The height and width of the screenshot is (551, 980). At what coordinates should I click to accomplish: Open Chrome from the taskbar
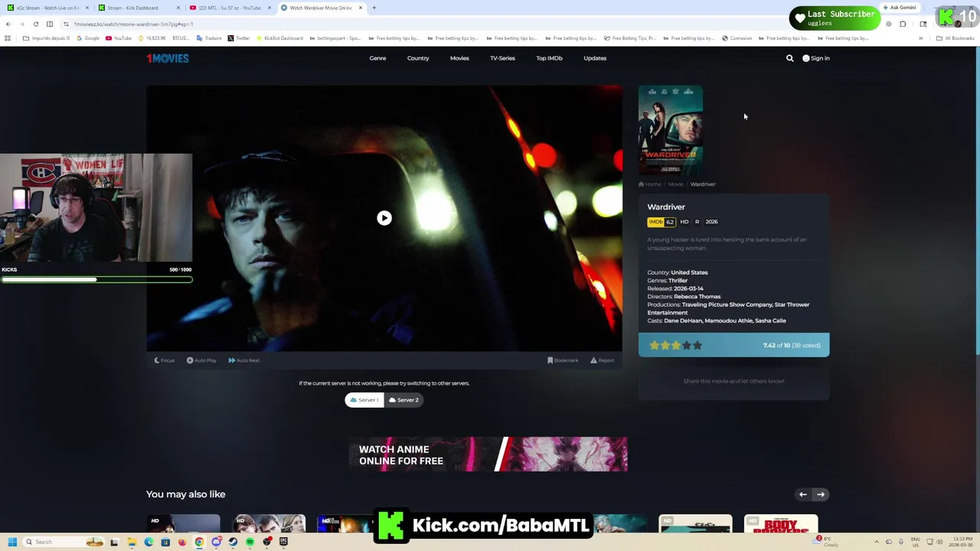(199, 542)
